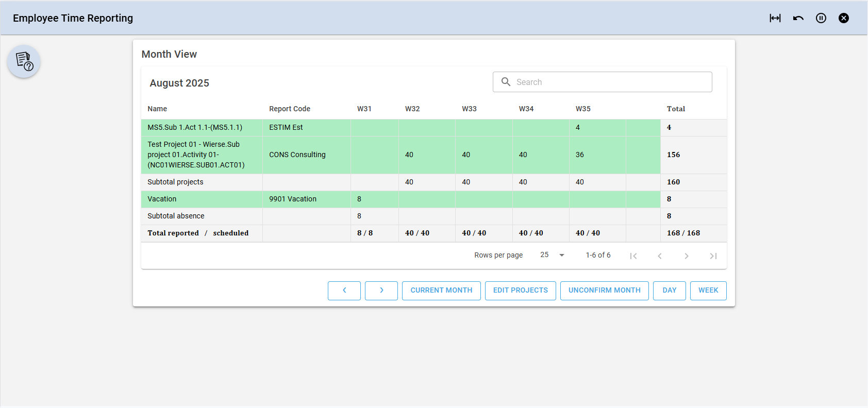Click the search magnifier icon

506,82
